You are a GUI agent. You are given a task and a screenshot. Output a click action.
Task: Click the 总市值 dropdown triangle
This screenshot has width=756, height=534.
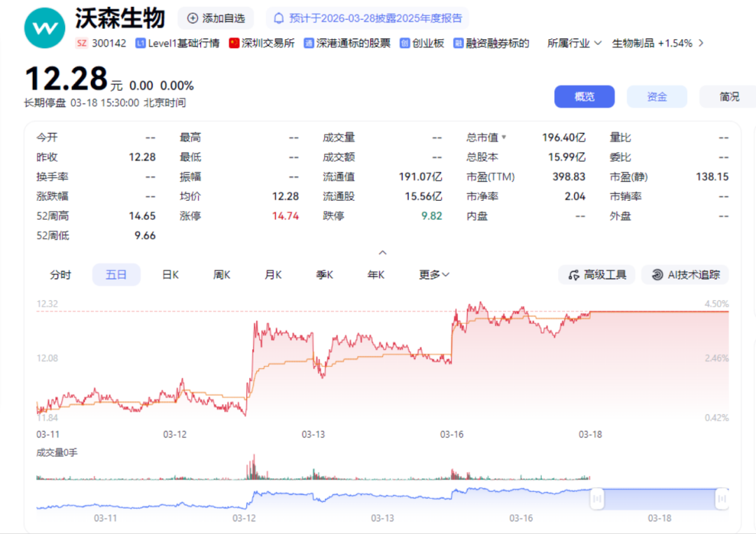504,138
